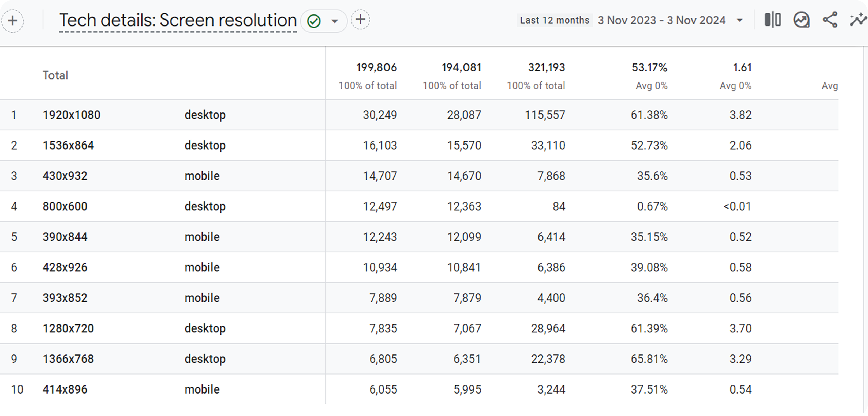Viewport: 868px width, 416px height.
Task: Click the 6,414 value in row 5
Action: (x=551, y=237)
